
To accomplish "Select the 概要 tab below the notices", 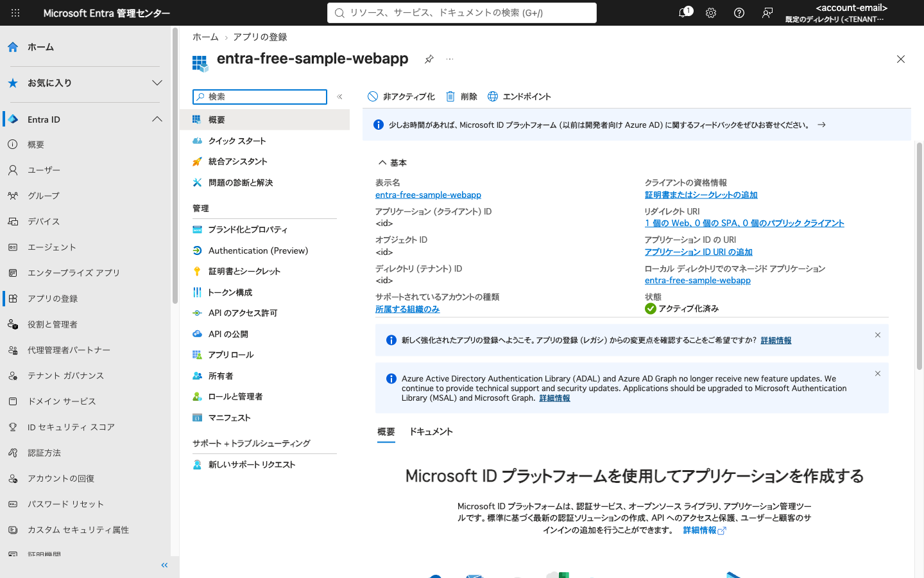I will coord(386,432).
